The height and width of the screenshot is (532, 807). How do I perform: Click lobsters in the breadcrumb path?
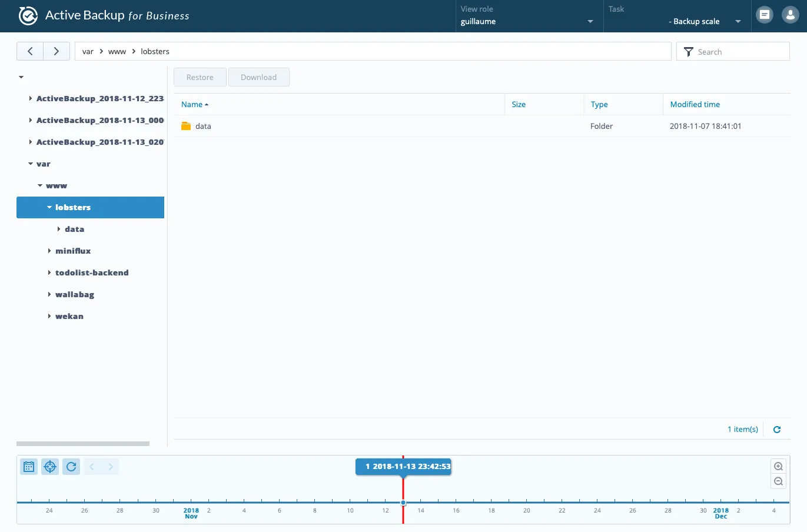pyautogui.click(x=155, y=52)
